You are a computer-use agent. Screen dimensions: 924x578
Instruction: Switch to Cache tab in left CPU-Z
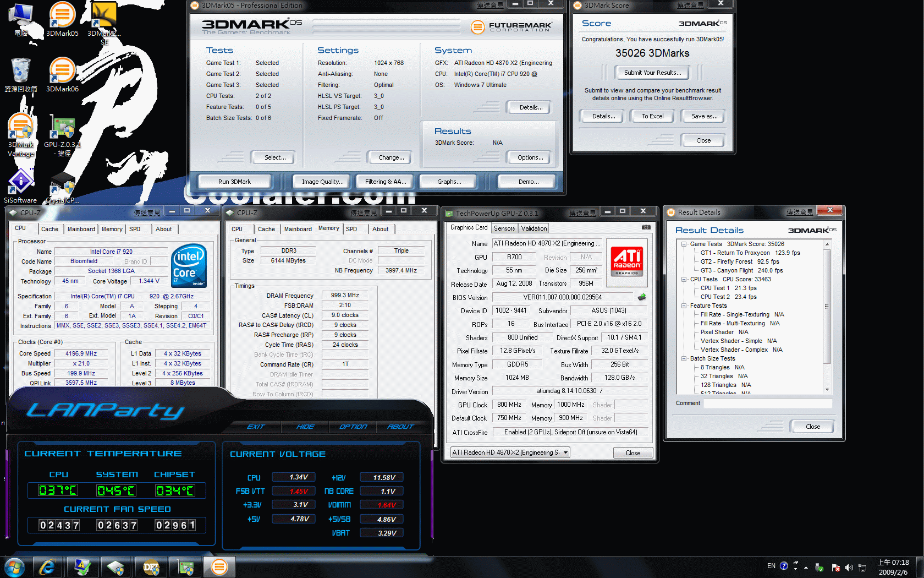50,229
